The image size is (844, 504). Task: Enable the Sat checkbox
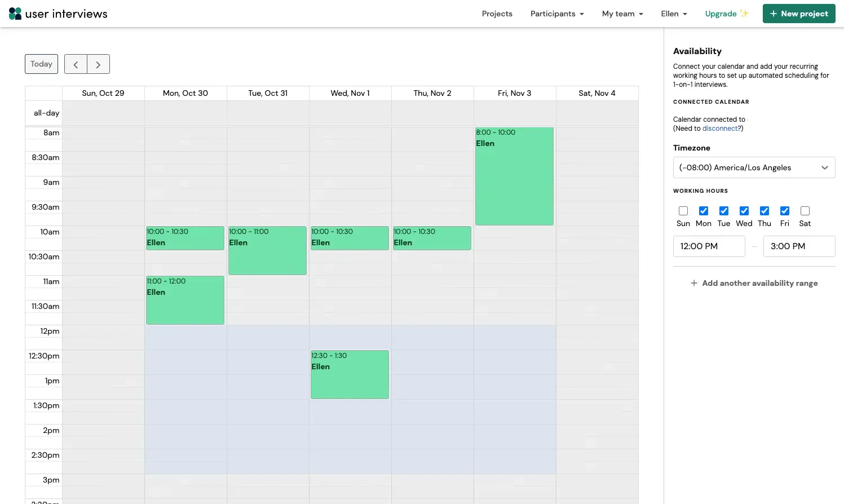805,210
